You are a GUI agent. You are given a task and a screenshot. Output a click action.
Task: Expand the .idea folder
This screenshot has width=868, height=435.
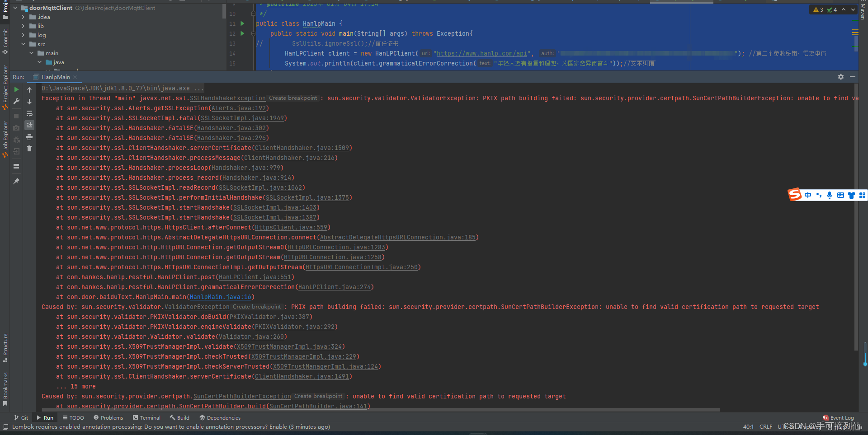[23, 17]
